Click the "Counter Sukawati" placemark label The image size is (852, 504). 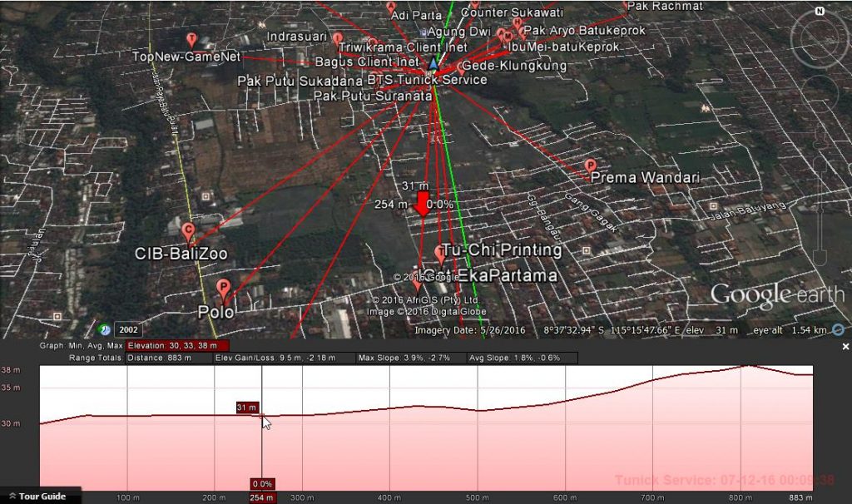512,12
